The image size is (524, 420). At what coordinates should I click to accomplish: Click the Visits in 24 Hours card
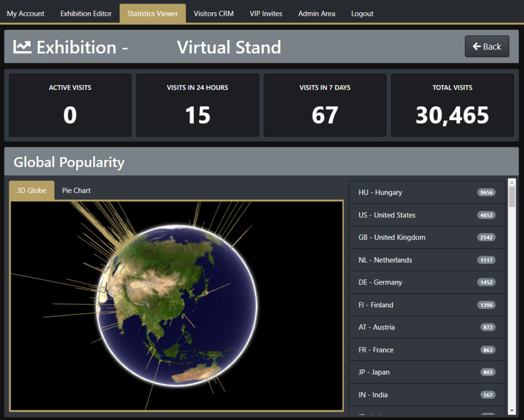[198, 105]
